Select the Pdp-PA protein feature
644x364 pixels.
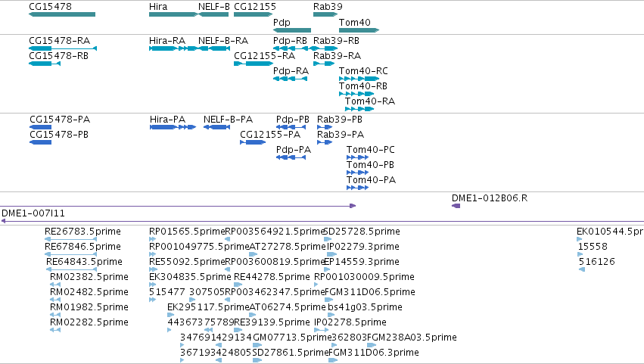click(x=291, y=157)
